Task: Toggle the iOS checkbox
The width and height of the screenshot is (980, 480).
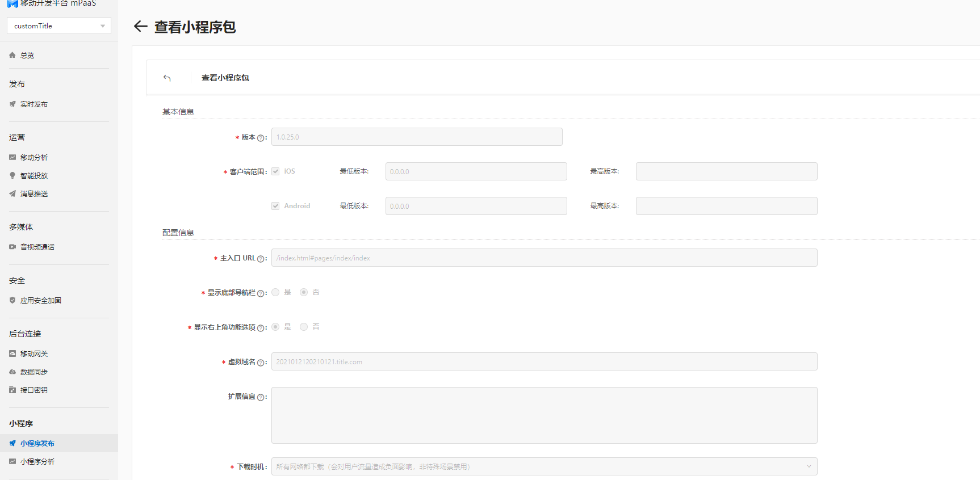Action: [275, 171]
